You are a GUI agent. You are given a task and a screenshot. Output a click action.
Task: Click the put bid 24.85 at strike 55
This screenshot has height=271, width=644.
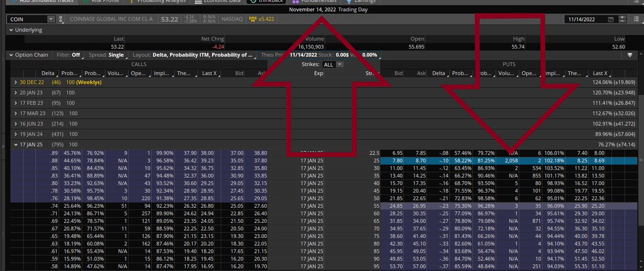click(x=396, y=206)
